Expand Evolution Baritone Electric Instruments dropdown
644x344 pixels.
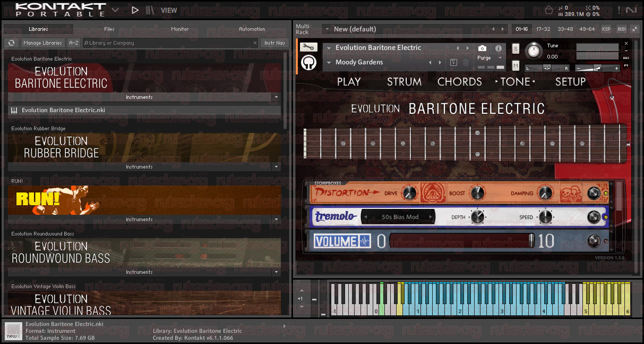click(x=276, y=97)
